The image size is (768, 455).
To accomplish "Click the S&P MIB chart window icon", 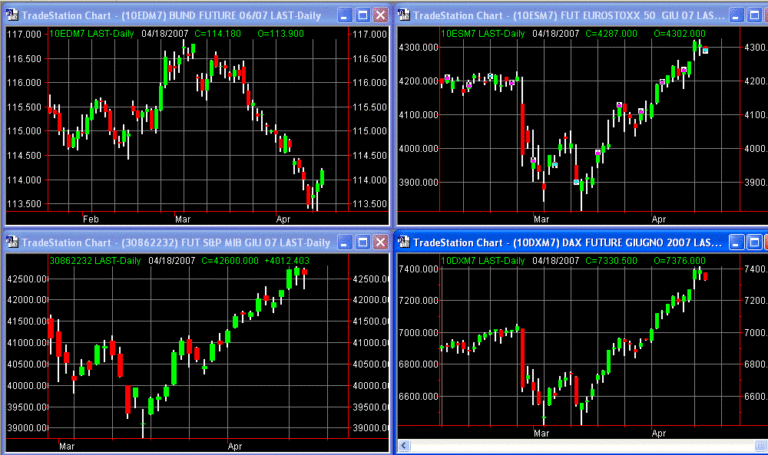I will tap(11, 243).
